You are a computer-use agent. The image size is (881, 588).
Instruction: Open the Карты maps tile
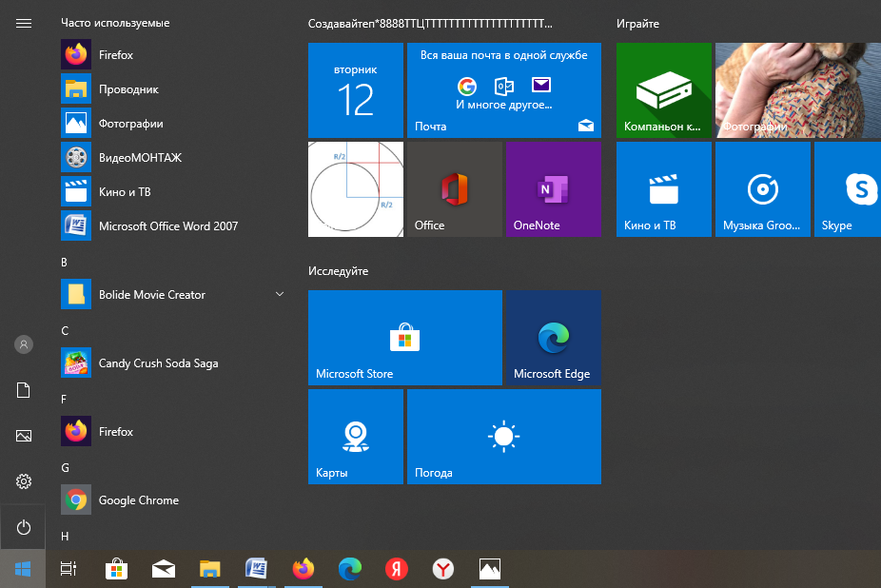click(x=356, y=436)
